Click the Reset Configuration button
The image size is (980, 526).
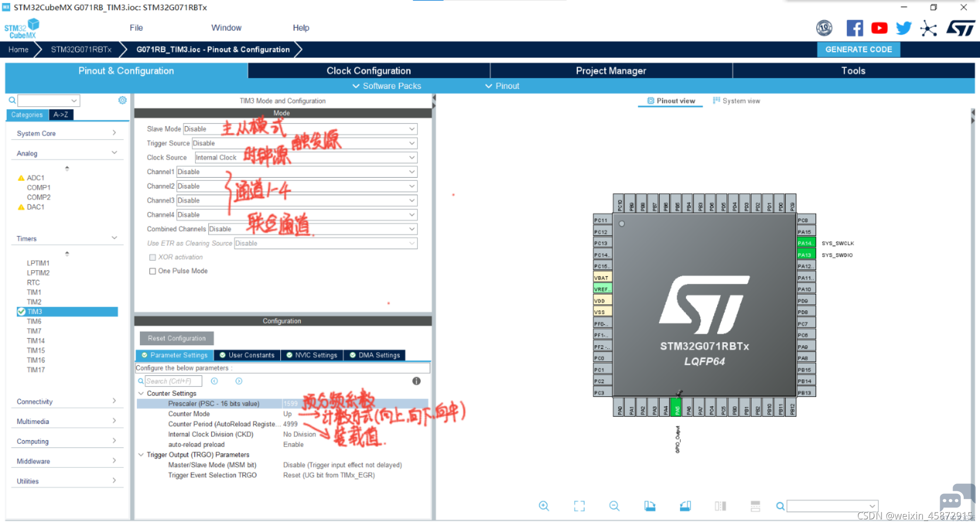click(x=177, y=338)
